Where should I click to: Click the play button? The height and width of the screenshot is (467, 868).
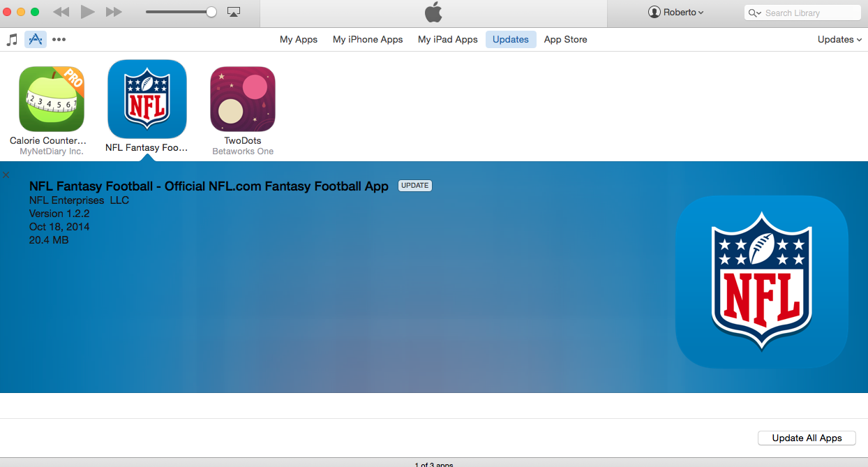point(87,12)
